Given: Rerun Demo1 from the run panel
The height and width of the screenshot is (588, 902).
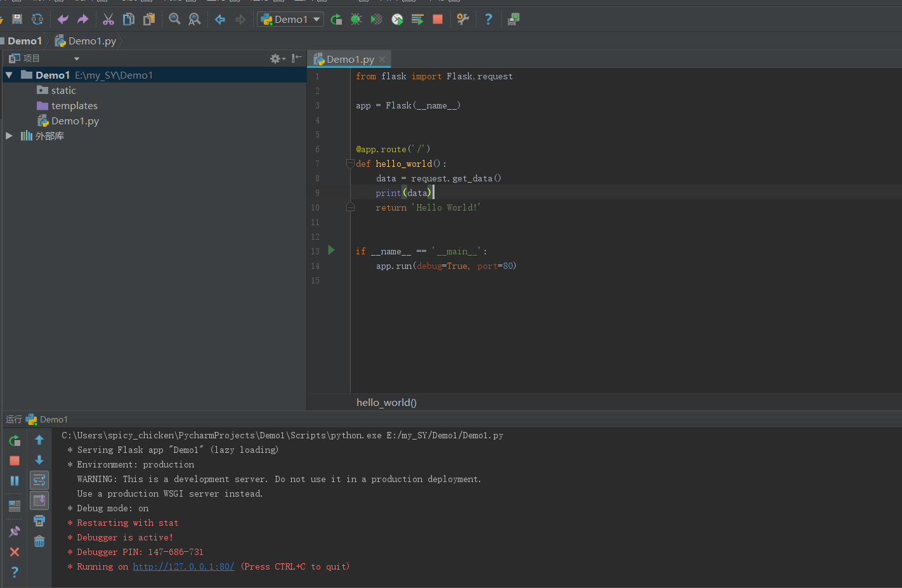Looking at the screenshot, I should (15, 440).
